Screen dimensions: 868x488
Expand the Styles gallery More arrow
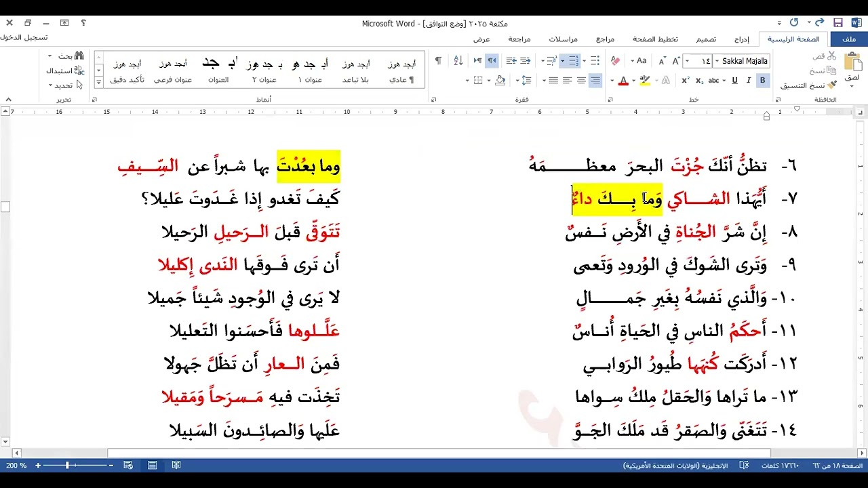click(99, 82)
